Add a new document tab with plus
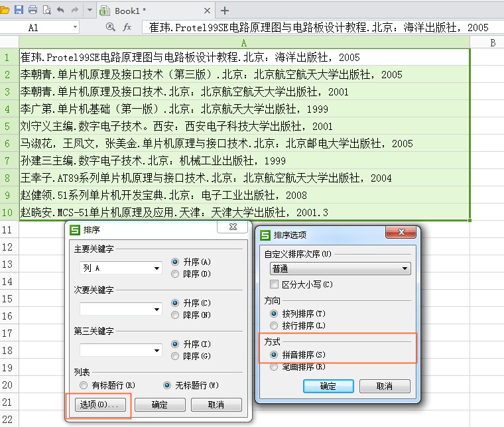This screenshot has width=504, height=427. click(225, 11)
